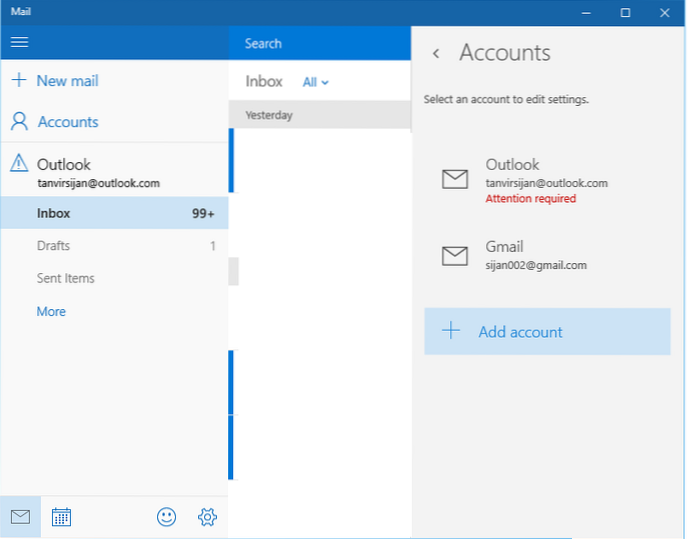Click the Search mail field
Viewport: 698px width, 539px height.
[320, 43]
